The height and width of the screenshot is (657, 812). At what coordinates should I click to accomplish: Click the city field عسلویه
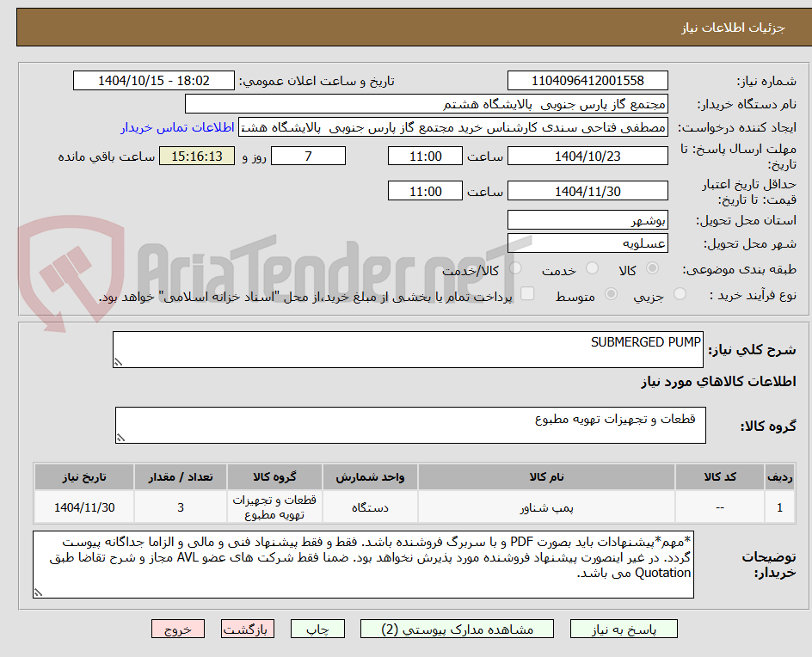pos(587,243)
